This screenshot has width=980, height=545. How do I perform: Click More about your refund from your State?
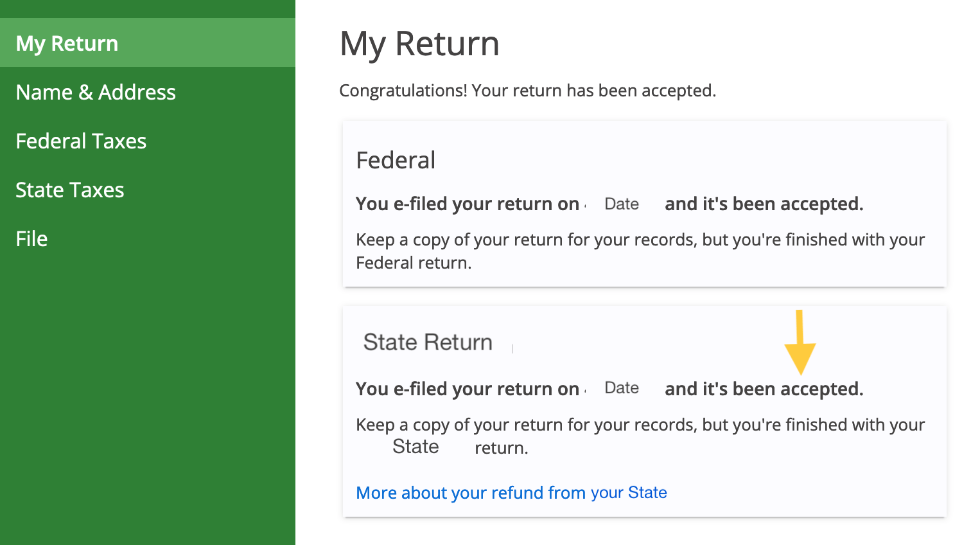[x=511, y=492]
